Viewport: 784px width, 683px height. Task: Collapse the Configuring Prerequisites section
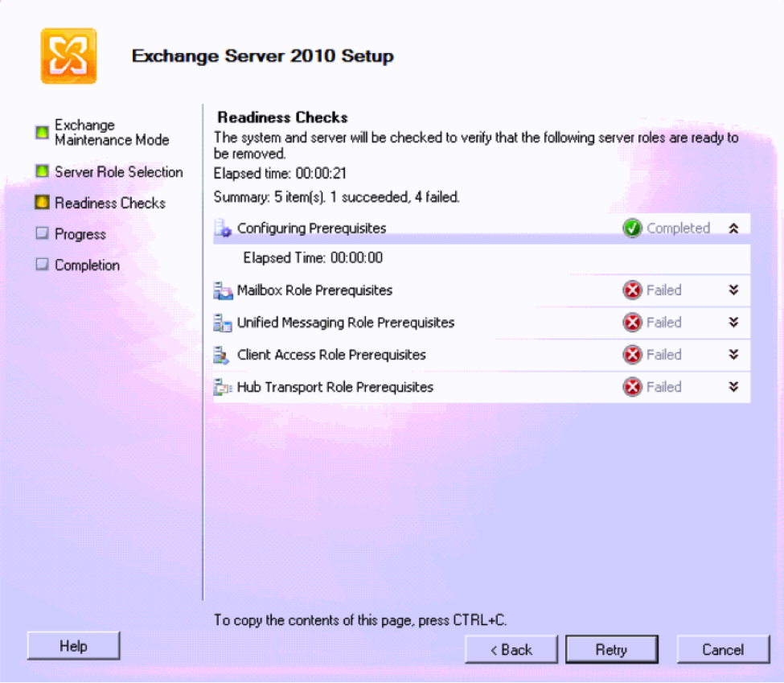click(733, 228)
